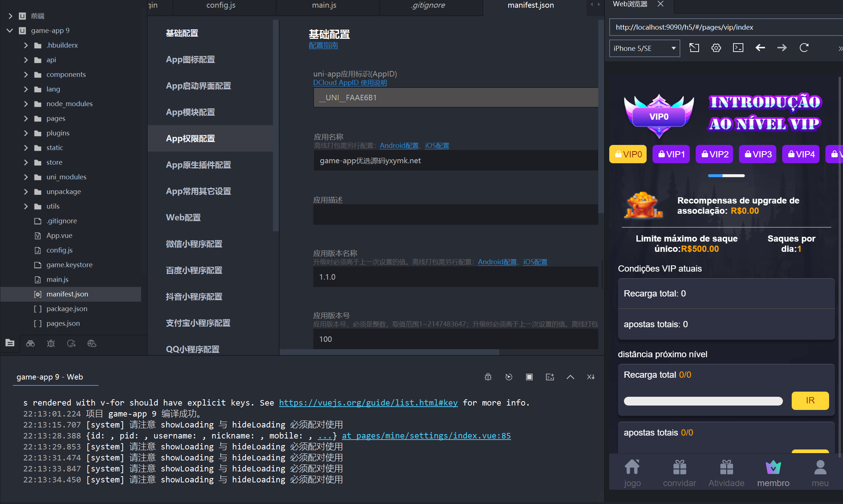Switch to the config.js editor tab
Screen dimensions: 843x504
[221, 5]
